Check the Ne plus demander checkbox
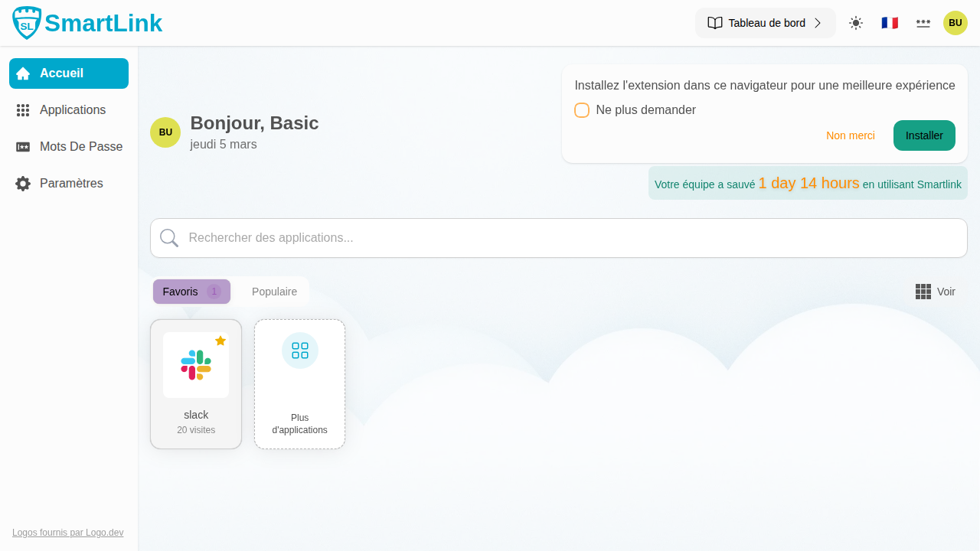 (x=582, y=110)
